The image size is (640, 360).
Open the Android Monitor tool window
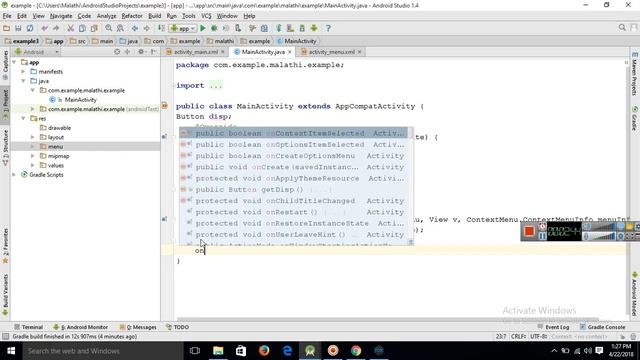point(80,327)
